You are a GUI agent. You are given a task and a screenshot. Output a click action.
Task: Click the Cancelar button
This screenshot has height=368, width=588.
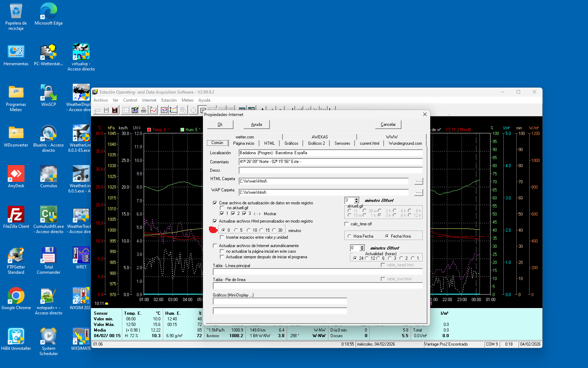[388, 124]
